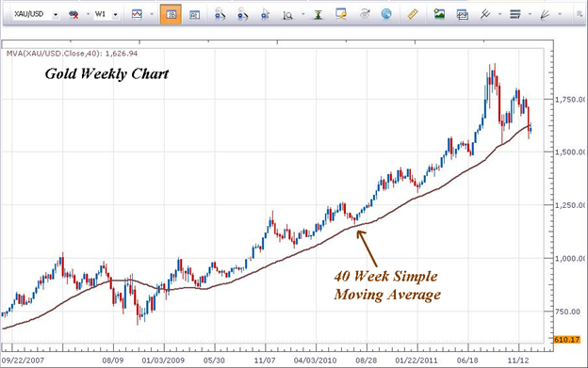The height and width of the screenshot is (368, 588).
Task: Click the 1,750.00 price axis label
Action: [x=570, y=100]
